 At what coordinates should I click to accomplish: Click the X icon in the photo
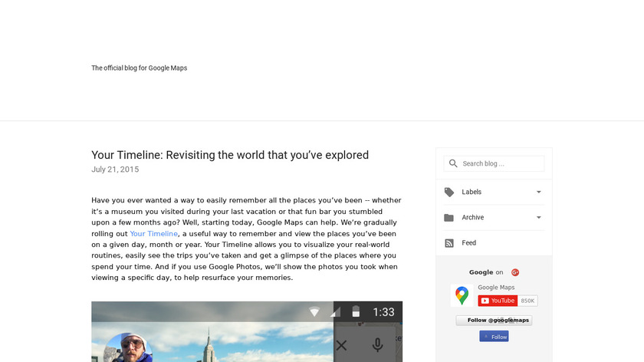point(342,345)
